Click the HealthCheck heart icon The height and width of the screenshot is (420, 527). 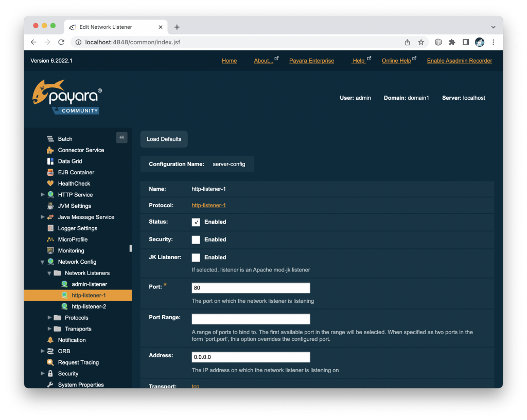pyautogui.click(x=50, y=184)
